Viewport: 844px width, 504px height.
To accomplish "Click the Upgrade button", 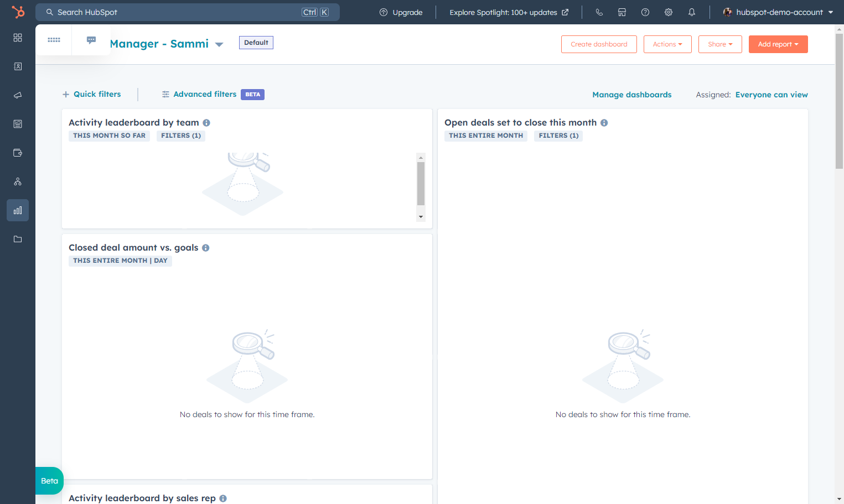I will [401, 12].
